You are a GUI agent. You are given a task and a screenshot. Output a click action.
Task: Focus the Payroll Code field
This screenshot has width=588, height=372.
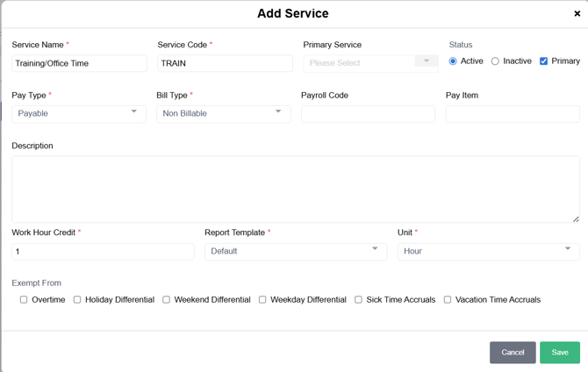coord(368,114)
